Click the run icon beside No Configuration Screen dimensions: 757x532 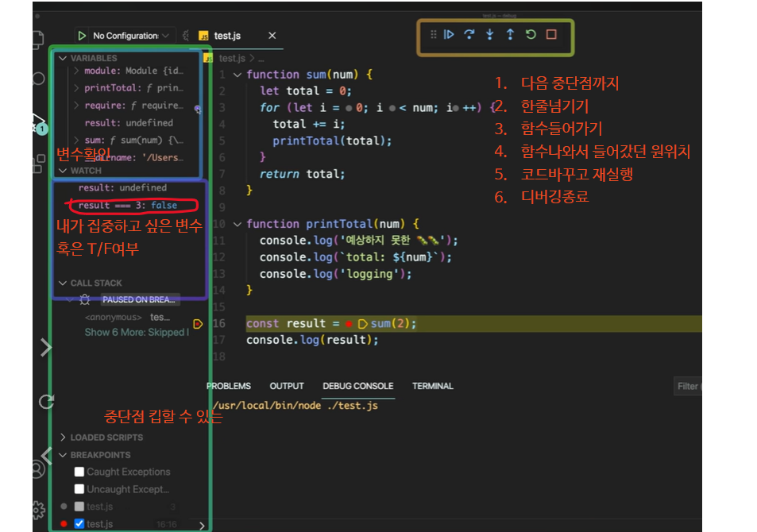(80, 35)
